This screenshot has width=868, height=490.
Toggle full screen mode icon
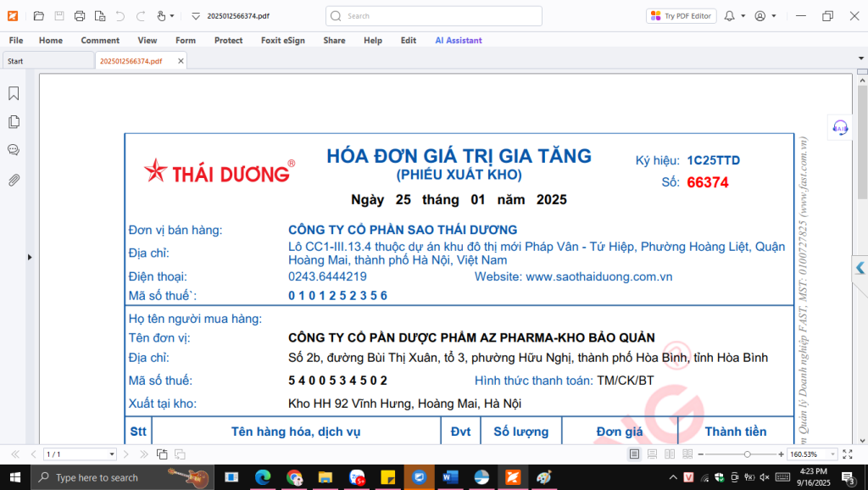(x=848, y=454)
